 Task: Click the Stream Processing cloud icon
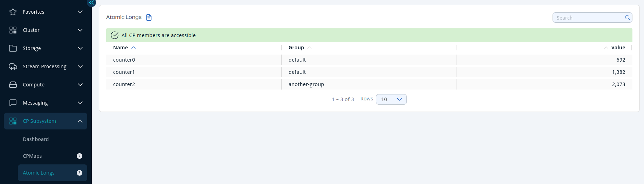pyautogui.click(x=13, y=66)
